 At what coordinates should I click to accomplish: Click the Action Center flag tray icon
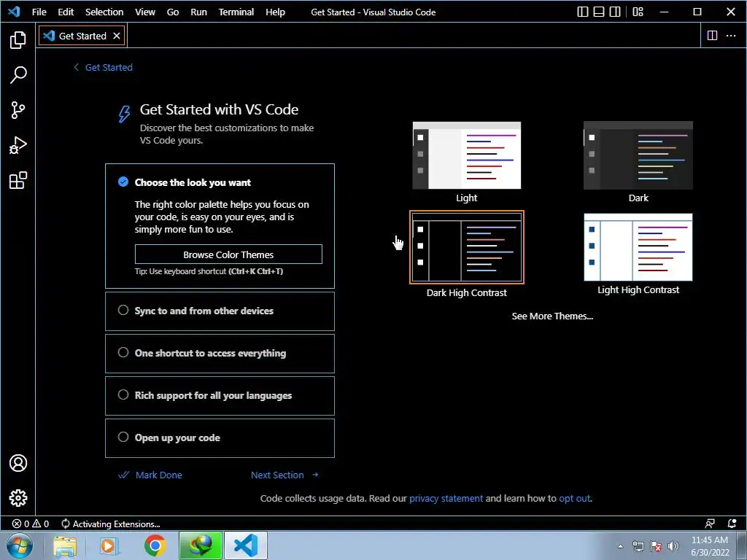pos(656,546)
